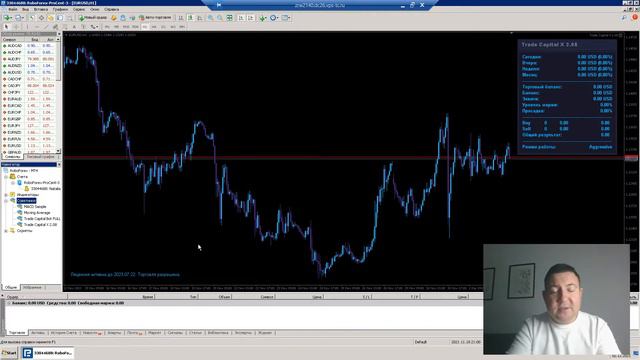This screenshot has width=640, height=360.
Task: Select Trade Capital Bot FULL advisor
Action: coord(42,219)
